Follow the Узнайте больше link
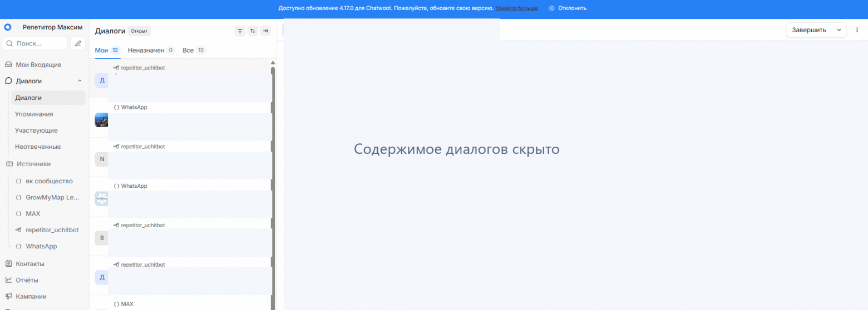The height and width of the screenshot is (310, 868). tap(517, 8)
